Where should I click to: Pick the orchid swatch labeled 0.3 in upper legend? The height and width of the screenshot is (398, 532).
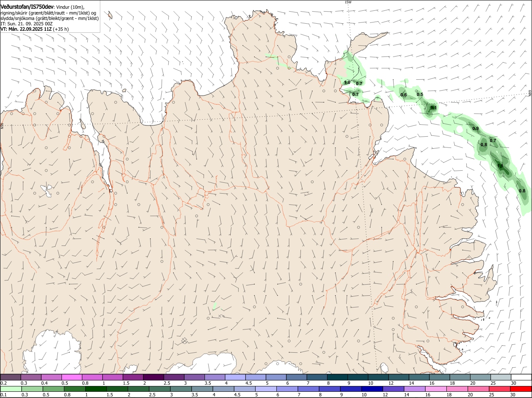pyautogui.click(x=31, y=377)
